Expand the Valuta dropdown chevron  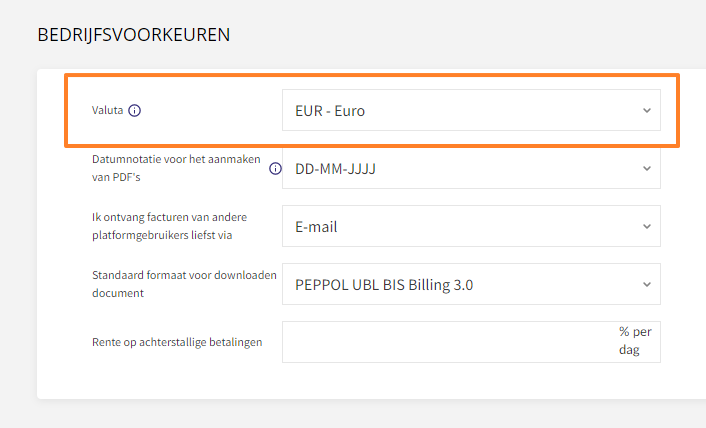[x=647, y=110]
